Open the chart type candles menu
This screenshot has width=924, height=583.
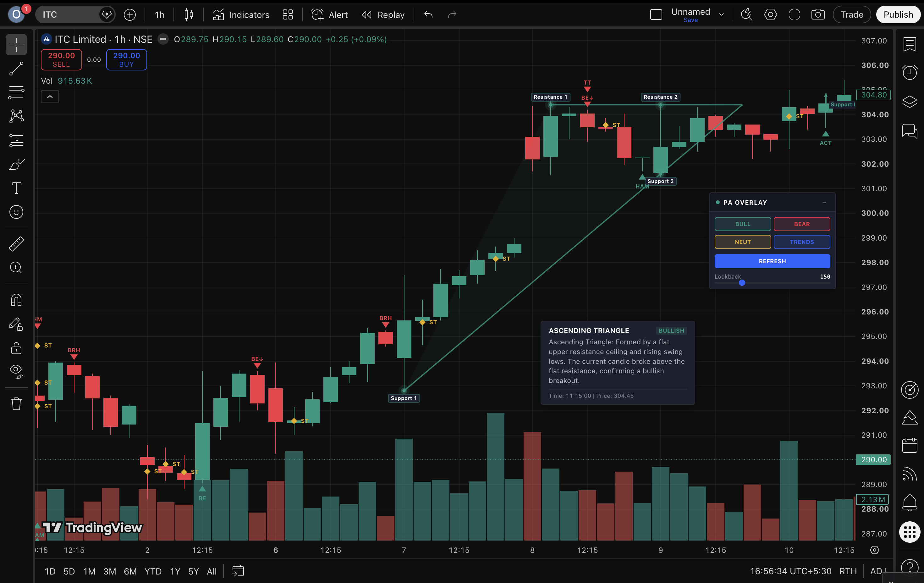tap(188, 14)
